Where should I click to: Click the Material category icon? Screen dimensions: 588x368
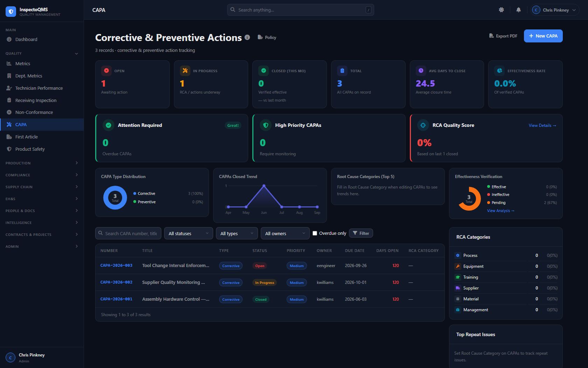pyautogui.click(x=457, y=299)
